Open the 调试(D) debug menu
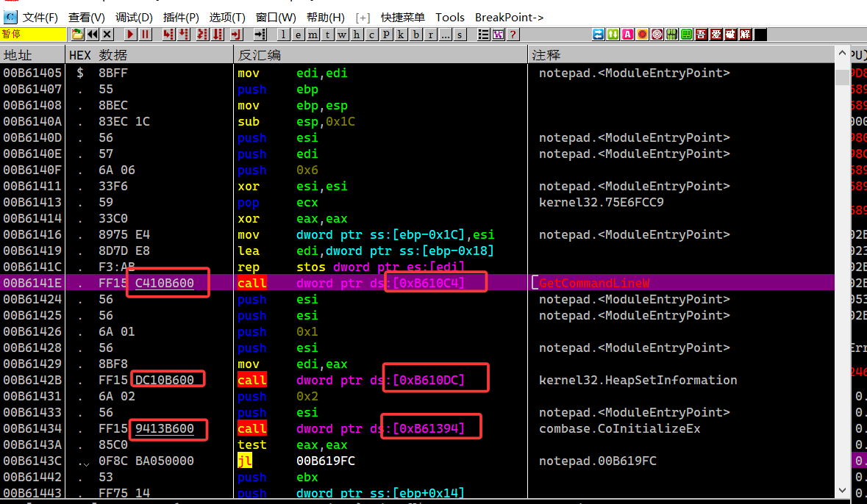The width and height of the screenshot is (867, 504). pos(134,17)
